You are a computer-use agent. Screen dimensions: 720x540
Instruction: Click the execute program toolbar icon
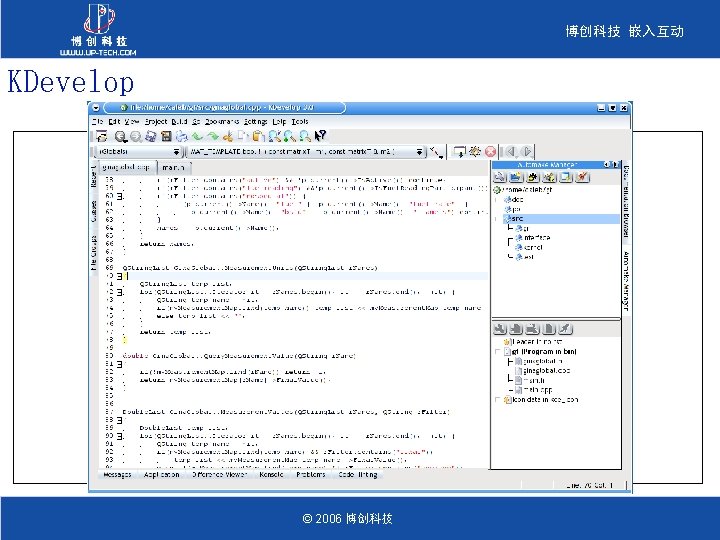[x=459, y=152]
